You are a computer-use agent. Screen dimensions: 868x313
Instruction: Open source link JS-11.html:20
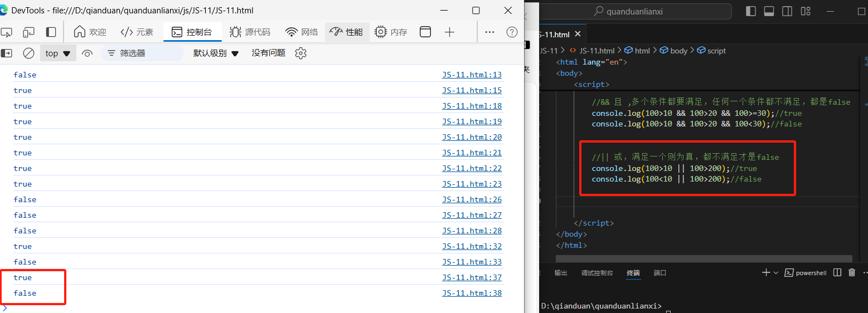click(472, 137)
